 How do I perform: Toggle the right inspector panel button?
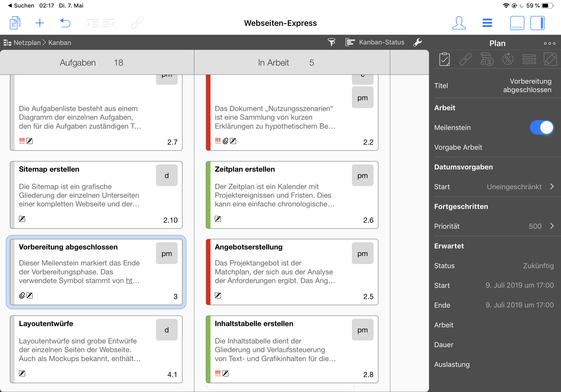point(537,23)
